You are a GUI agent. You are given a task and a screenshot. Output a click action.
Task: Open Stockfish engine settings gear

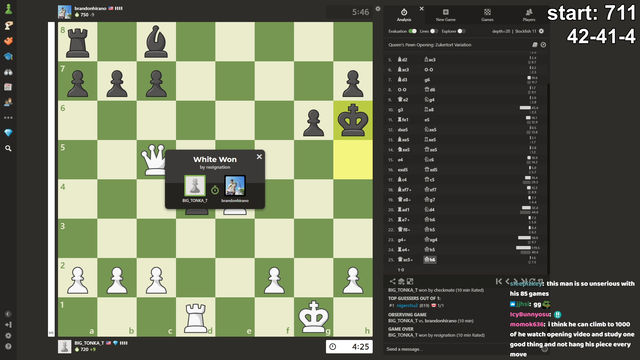click(x=541, y=31)
